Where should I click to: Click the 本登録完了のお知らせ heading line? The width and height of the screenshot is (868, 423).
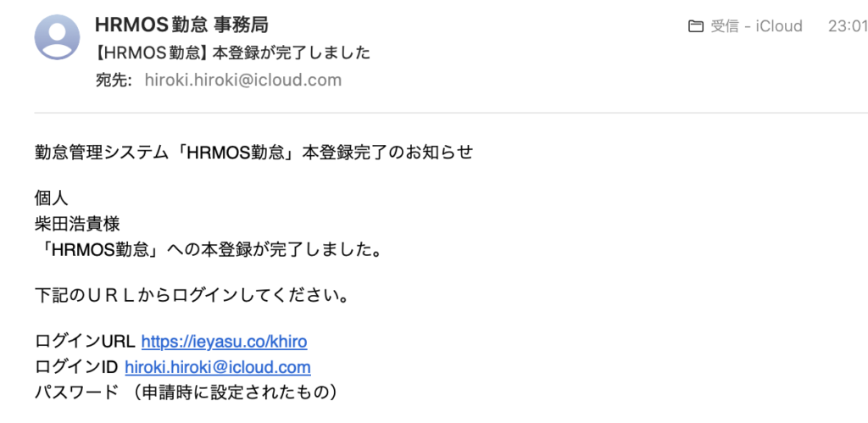(x=253, y=153)
